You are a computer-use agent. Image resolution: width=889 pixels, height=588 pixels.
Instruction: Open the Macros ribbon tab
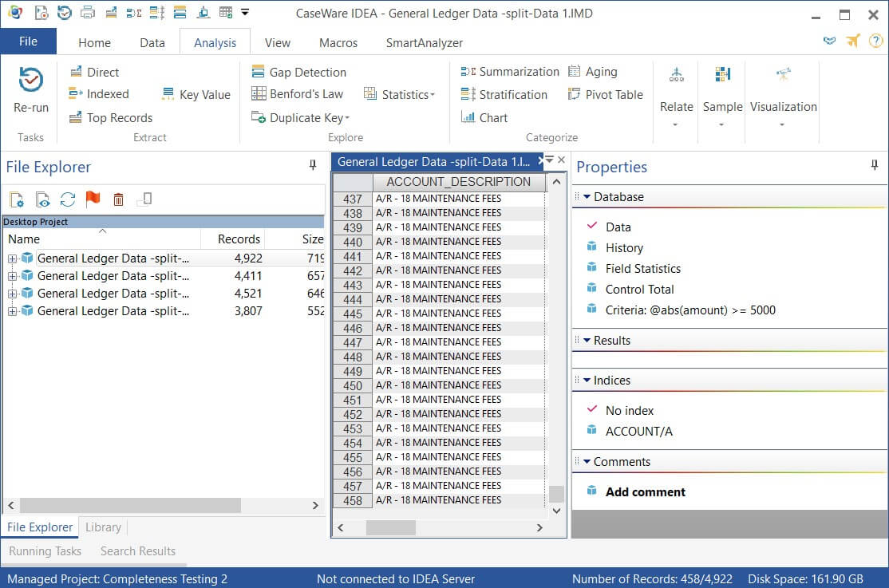[x=338, y=42]
